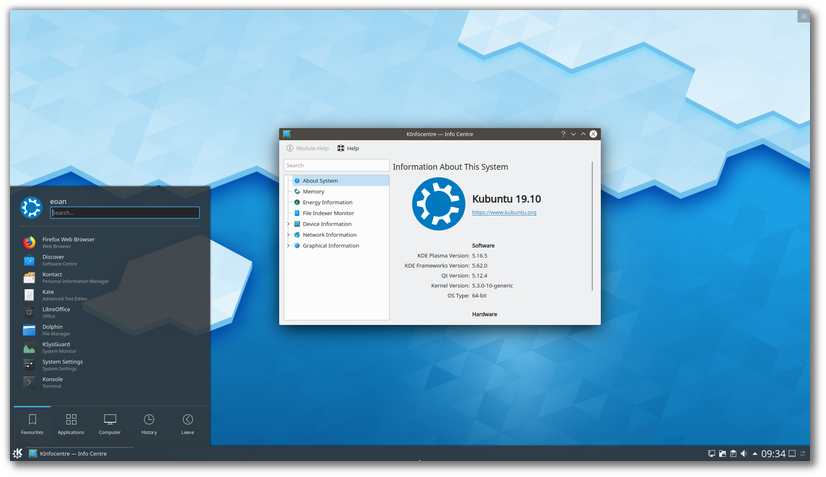Expand the Network Information tree node
Screen dimensions: 826x477
coord(288,235)
